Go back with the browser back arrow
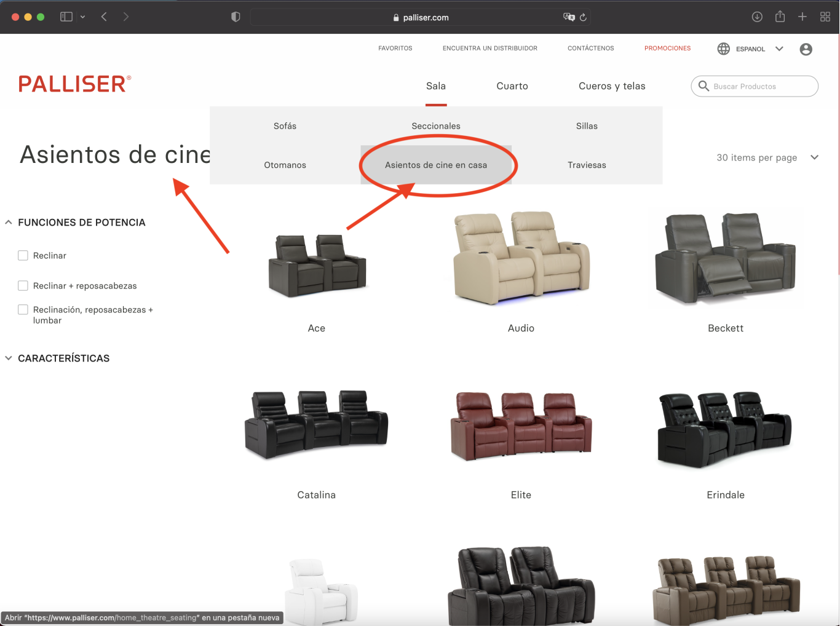 (x=104, y=17)
